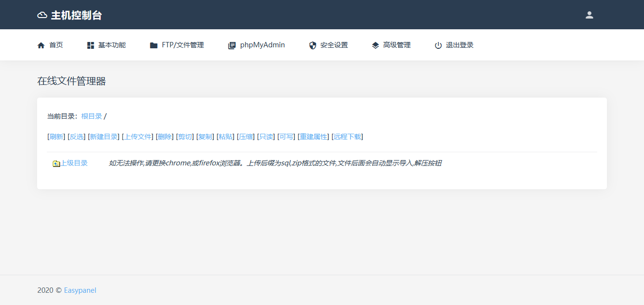The height and width of the screenshot is (305, 644).
Task: Refresh the file list with 刷新
Action: pos(56,137)
